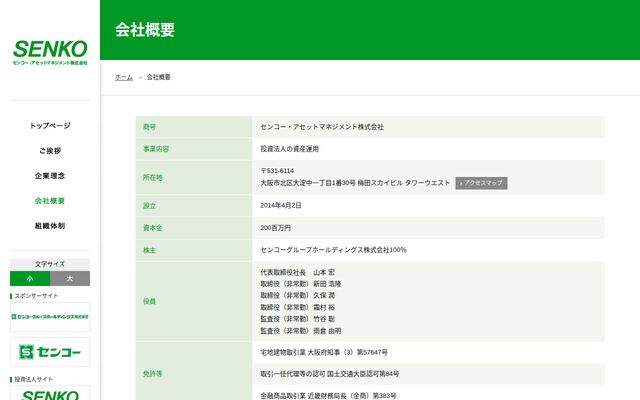Open the トップページ menu item
640x400 pixels.
(50, 126)
